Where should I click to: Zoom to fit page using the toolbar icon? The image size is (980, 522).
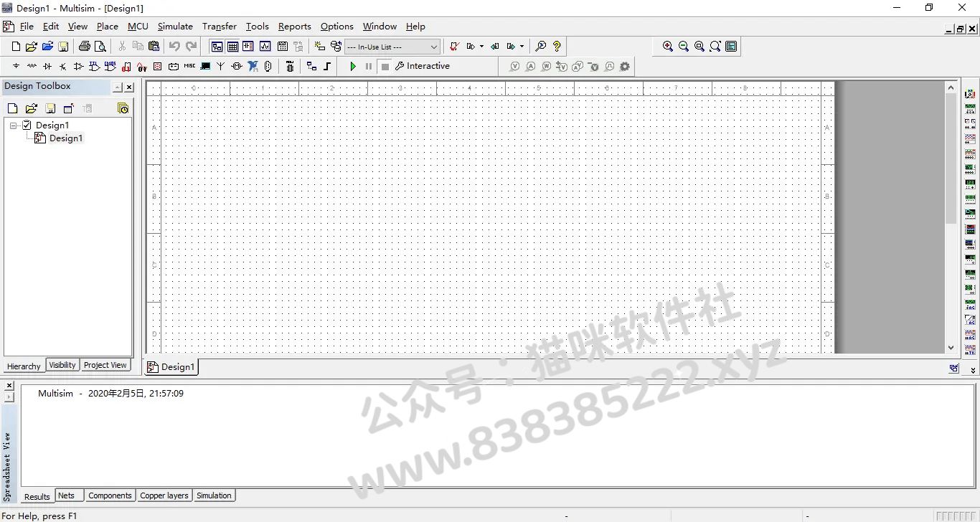click(715, 47)
